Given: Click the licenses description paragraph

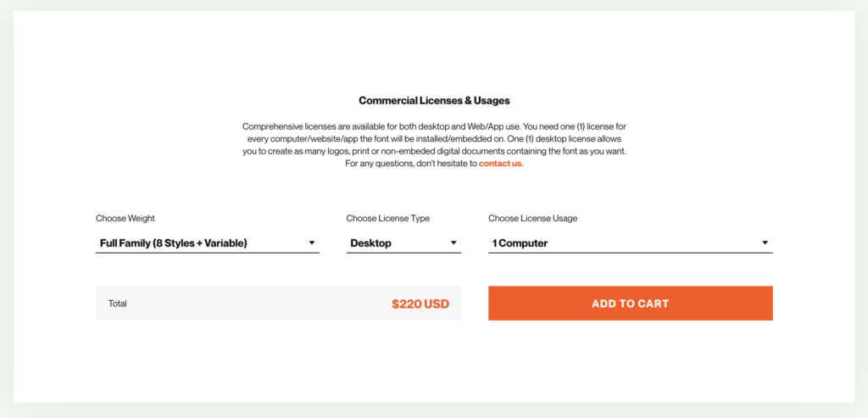Looking at the screenshot, I should tap(434, 138).
